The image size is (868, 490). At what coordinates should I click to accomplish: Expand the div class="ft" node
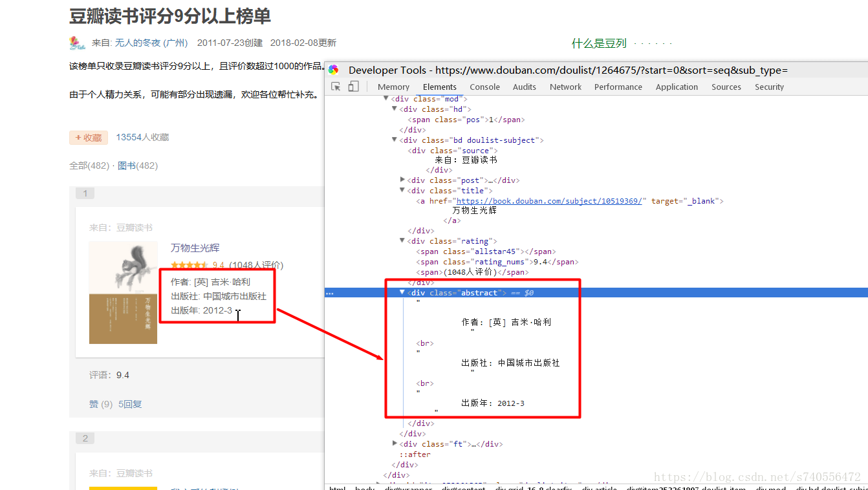click(395, 443)
